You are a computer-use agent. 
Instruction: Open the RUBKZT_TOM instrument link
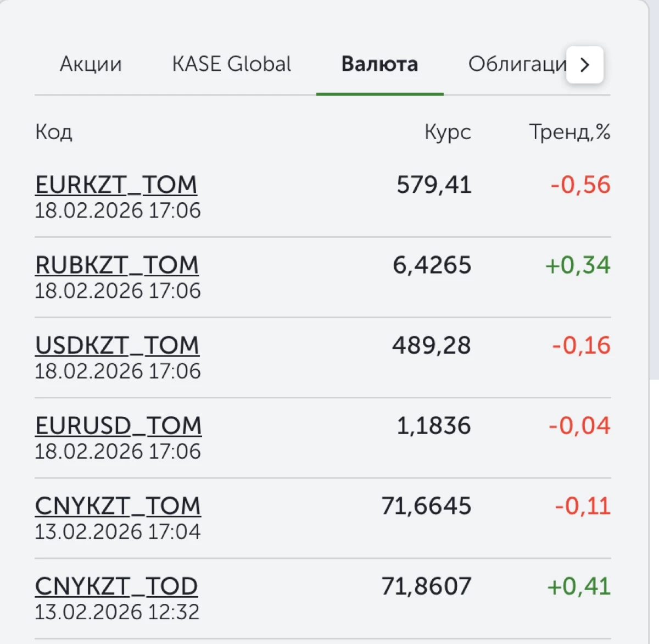click(x=116, y=265)
